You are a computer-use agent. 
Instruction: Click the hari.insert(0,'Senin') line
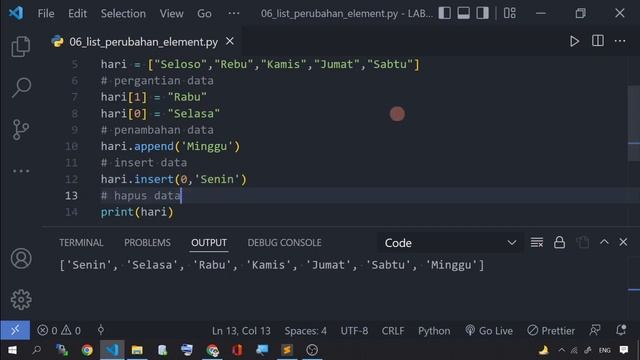174,179
